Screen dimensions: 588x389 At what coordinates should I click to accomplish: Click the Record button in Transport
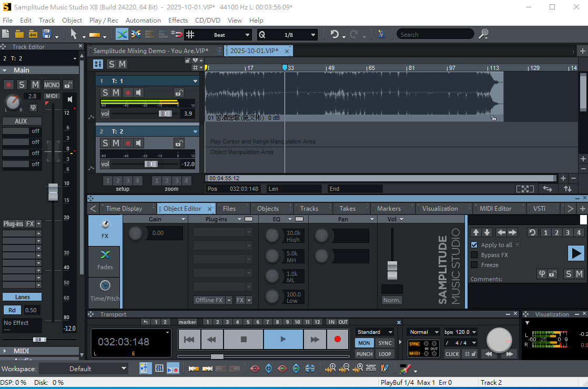point(338,340)
